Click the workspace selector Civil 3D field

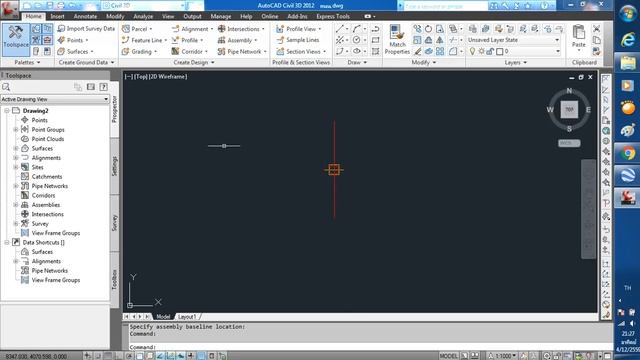pos(143,6)
